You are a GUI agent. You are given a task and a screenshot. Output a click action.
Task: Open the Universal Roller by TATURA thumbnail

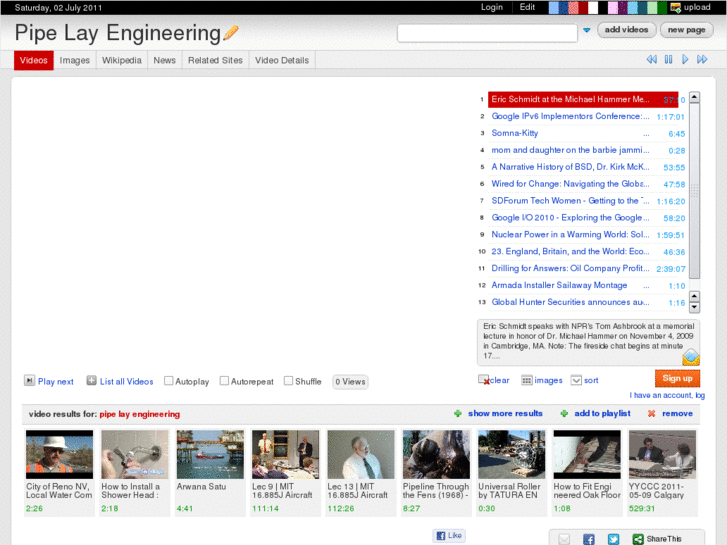[511, 455]
